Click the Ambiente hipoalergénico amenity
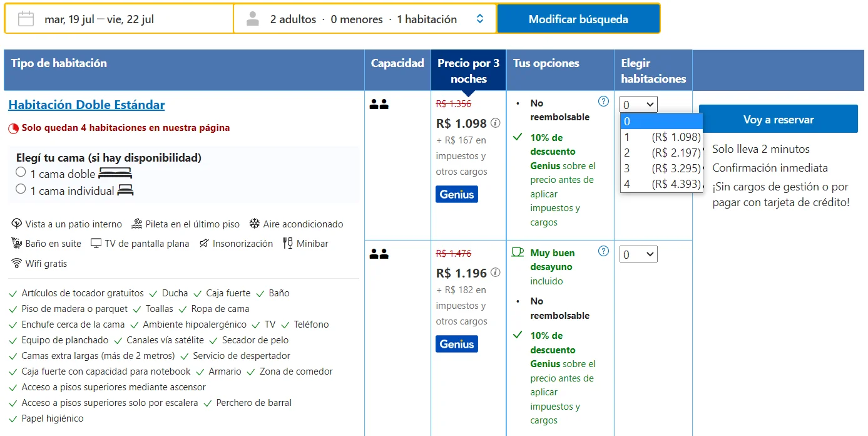The height and width of the screenshot is (436, 868). [x=195, y=324]
